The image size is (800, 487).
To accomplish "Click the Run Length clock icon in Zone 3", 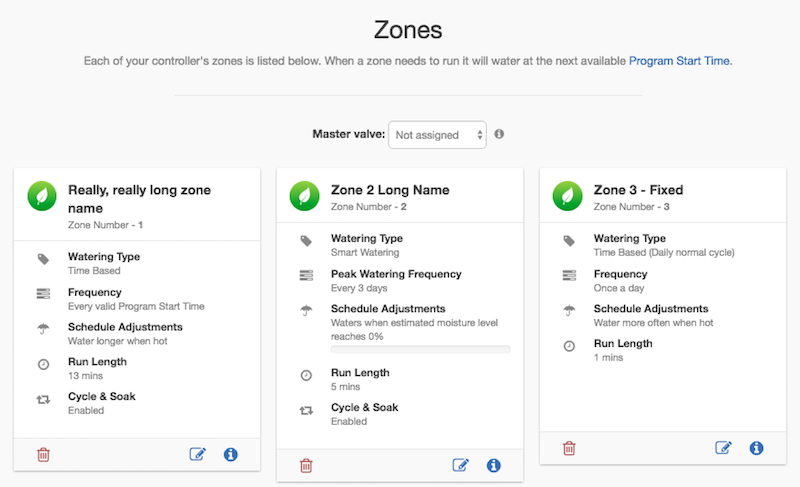I will point(569,346).
